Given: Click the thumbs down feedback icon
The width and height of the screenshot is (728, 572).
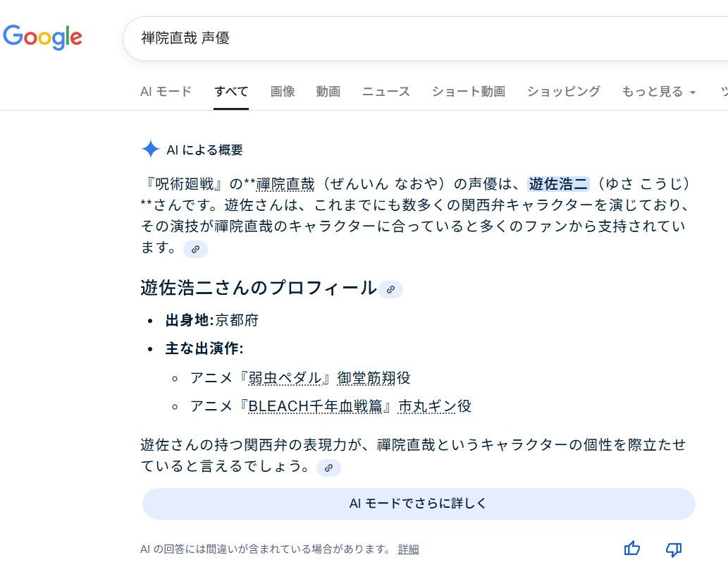Looking at the screenshot, I should coord(674,549).
